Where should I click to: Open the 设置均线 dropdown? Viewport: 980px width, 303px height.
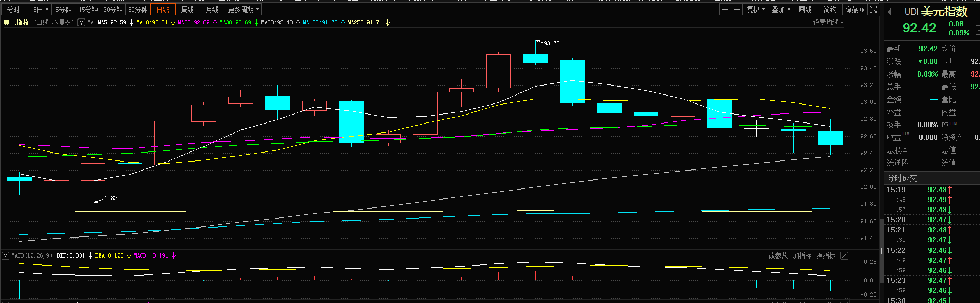point(828,22)
